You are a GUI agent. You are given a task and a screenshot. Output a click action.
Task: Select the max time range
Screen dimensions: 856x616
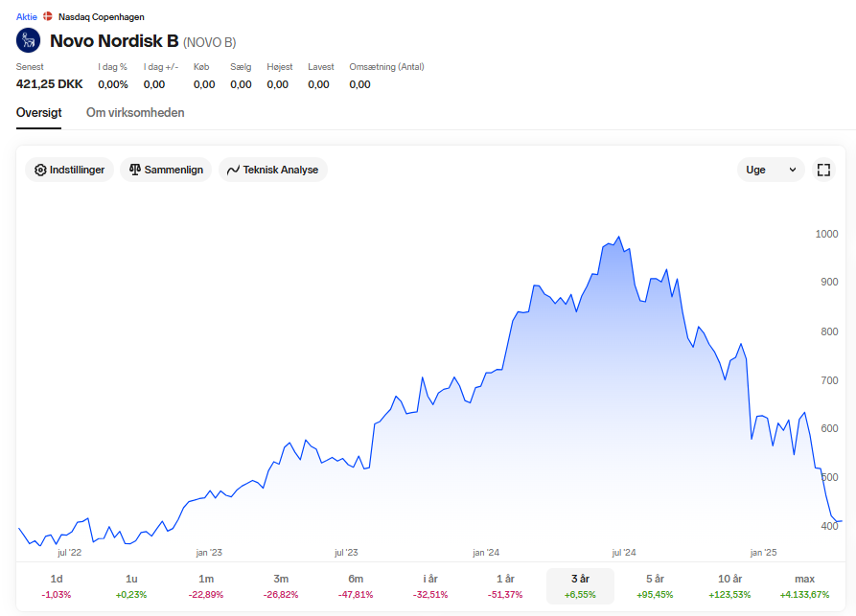[804, 586]
